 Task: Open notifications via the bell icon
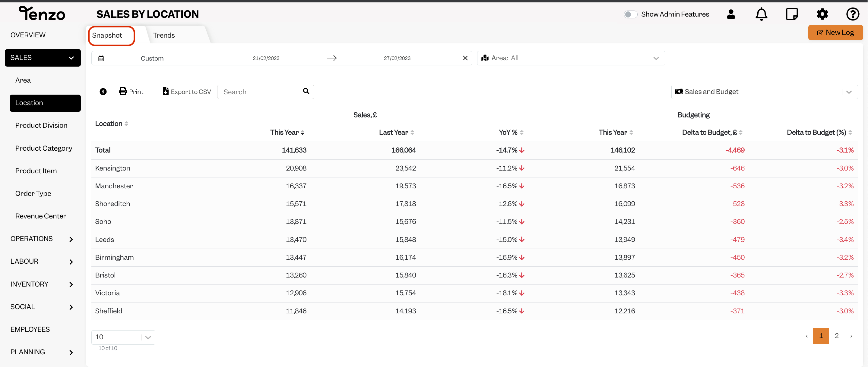pyautogui.click(x=761, y=14)
